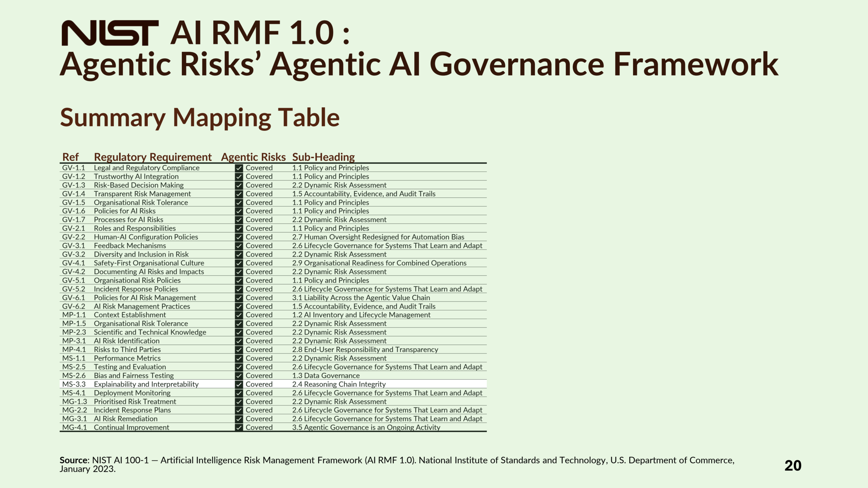The image size is (868, 488).
Task: Select 2.4 Reasoning Chain Integrity text
Action: pos(339,384)
